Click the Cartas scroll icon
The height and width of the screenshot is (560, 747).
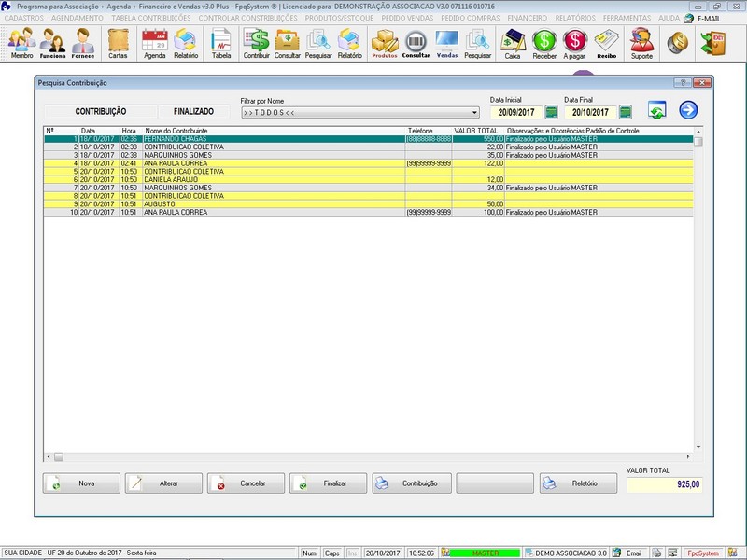tap(118, 43)
